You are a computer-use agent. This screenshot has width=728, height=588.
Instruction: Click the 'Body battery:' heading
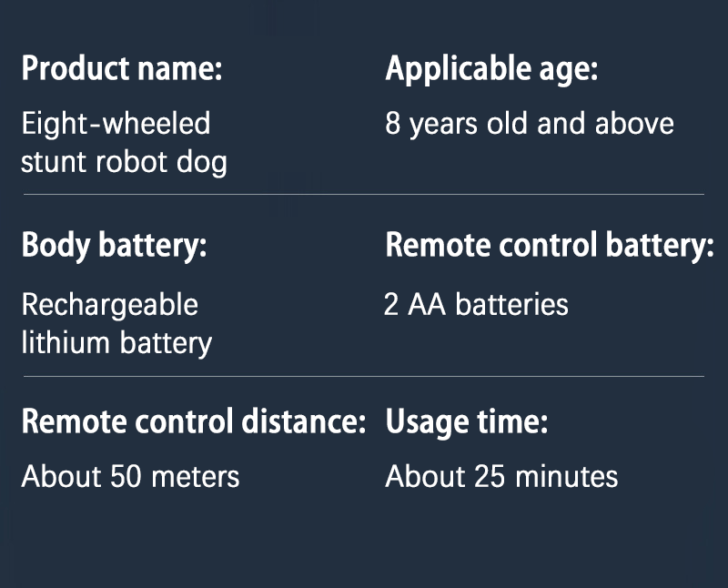click(115, 246)
